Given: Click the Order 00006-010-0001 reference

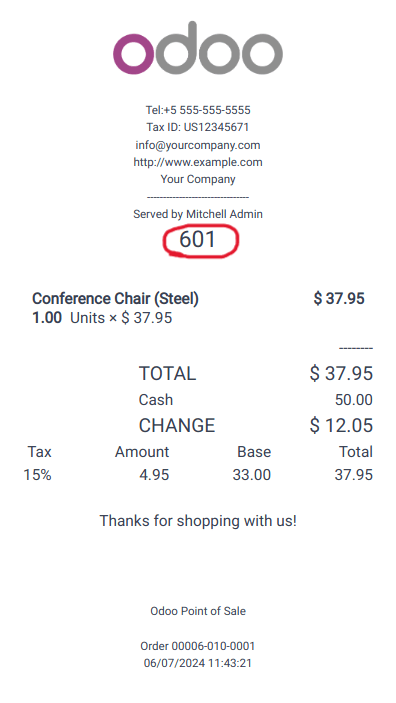Looking at the screenshot, I should coord(198,646).
